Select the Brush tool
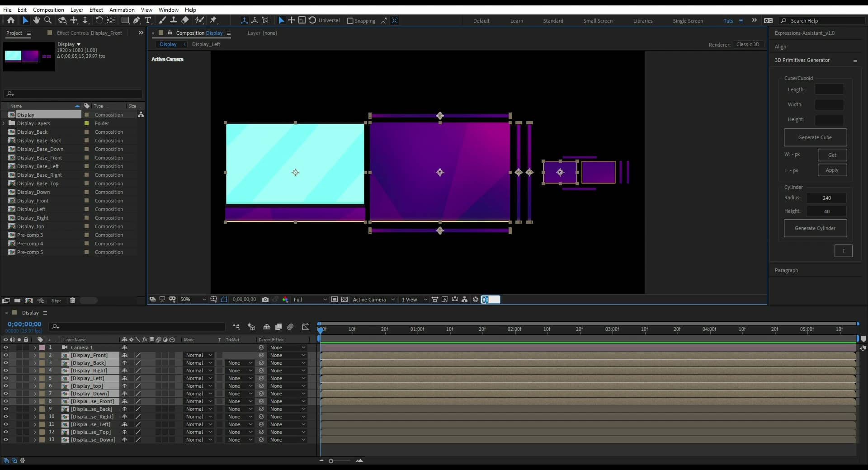868x470 pixels. pyautogui.click(x=163, y=20)
